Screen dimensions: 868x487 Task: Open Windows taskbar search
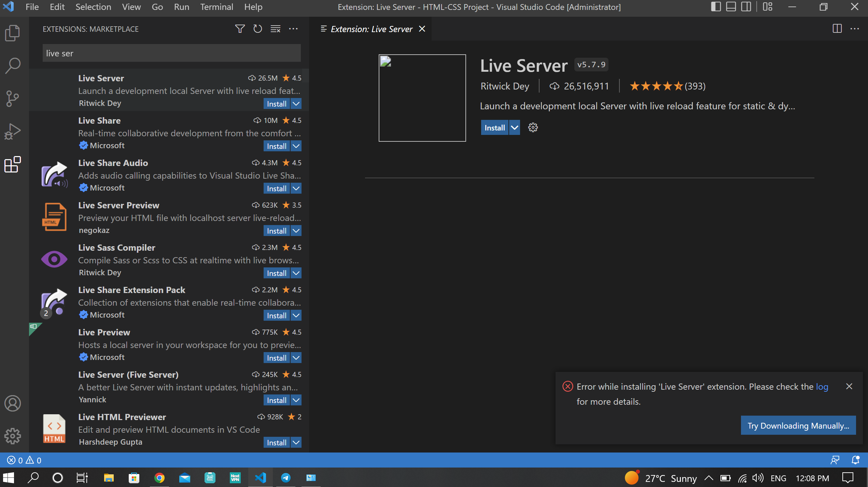click(x=33, y=477)
